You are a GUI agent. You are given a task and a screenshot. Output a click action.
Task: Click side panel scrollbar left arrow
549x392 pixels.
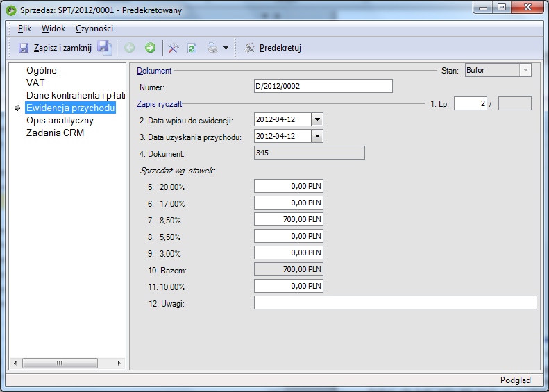tap(15, 364)
